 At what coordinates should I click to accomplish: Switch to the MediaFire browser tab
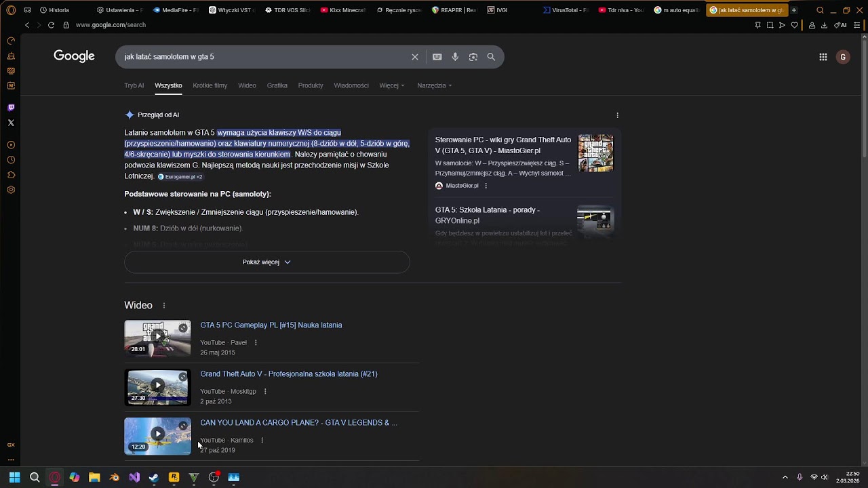click(177, 10)
